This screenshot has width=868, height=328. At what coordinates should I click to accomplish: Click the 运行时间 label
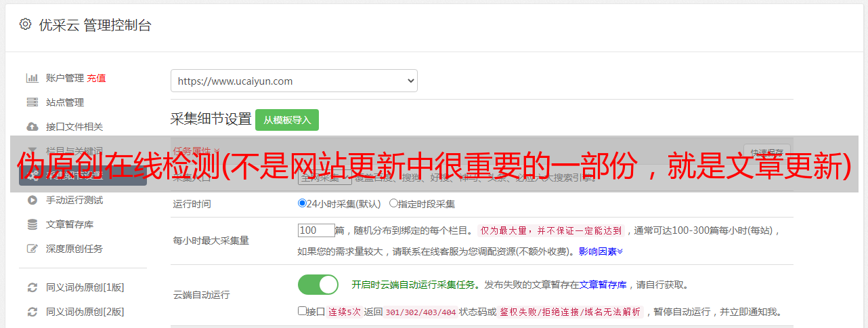193,203
